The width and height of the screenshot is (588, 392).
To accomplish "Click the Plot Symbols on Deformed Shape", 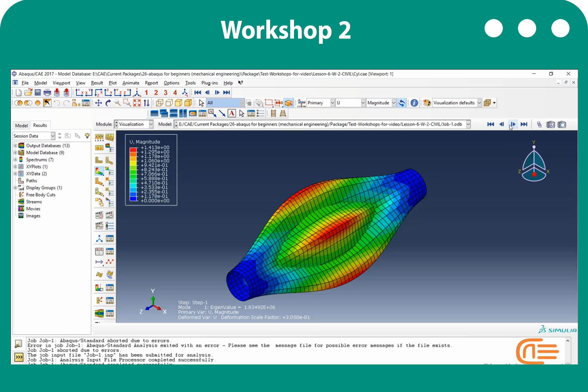I will point(99,181).
